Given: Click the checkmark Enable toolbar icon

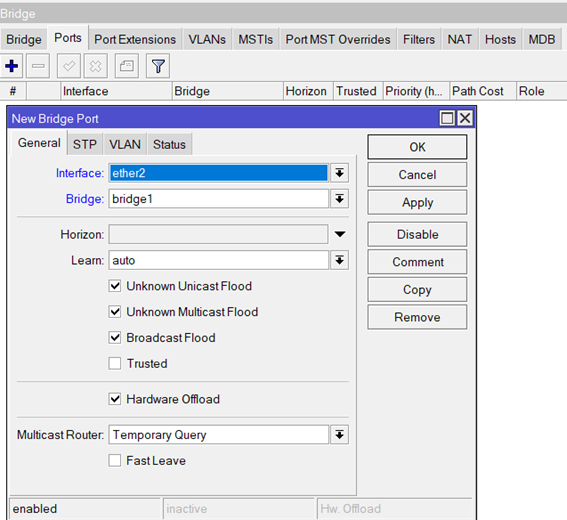Looking at the screenshot, I should [x=69, y=66].
